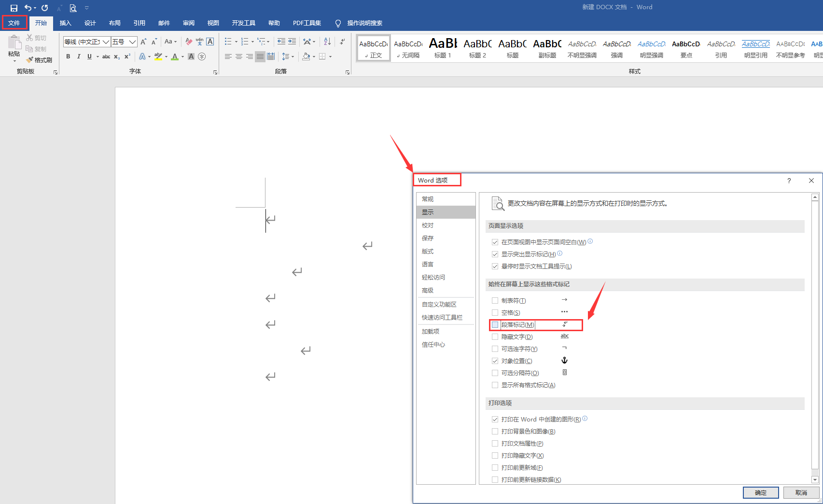Apply the 标题 1 style thumbnail
This screenshot has width=823, height=504.
tap(443, 48)
